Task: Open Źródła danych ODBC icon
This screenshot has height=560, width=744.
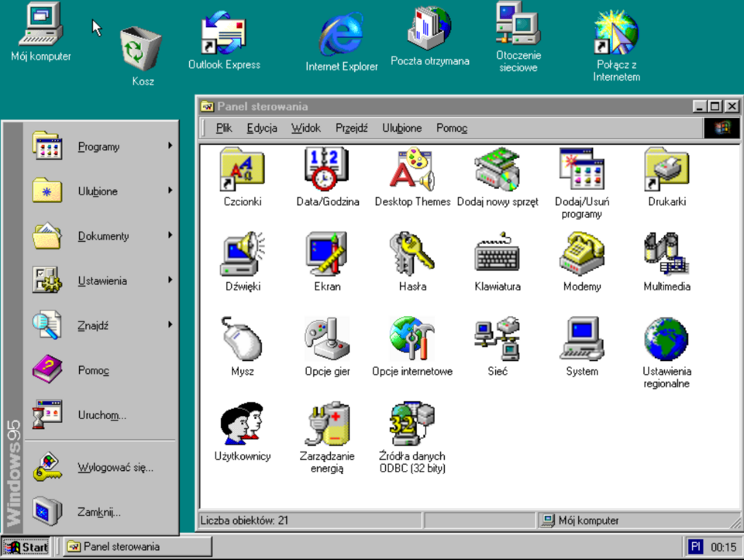Action: (x=412, y=424)
